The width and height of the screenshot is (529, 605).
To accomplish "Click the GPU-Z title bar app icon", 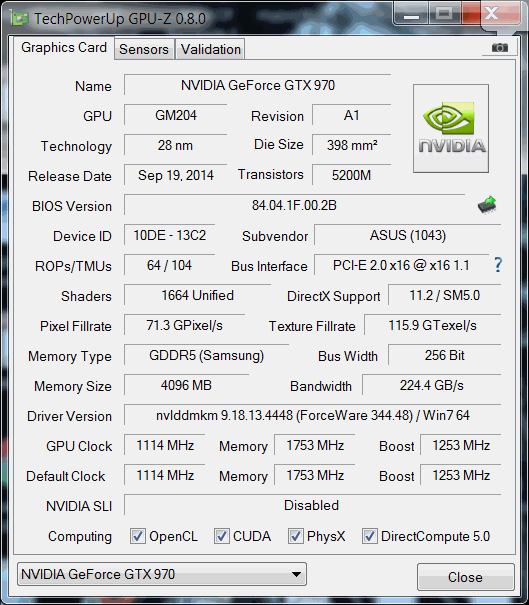I will click(19, 18).
